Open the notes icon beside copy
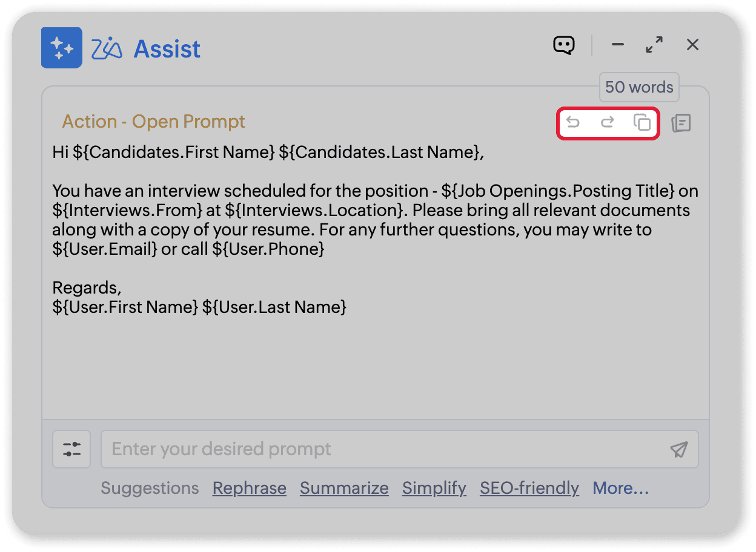The height and width of the screenshot is (552, 756). [681, 123]
